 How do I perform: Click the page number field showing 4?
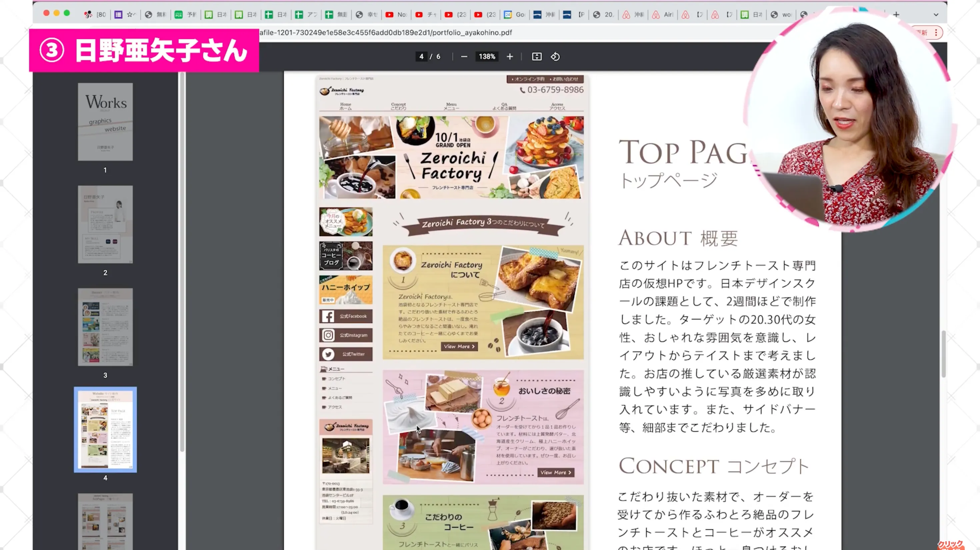421,57
